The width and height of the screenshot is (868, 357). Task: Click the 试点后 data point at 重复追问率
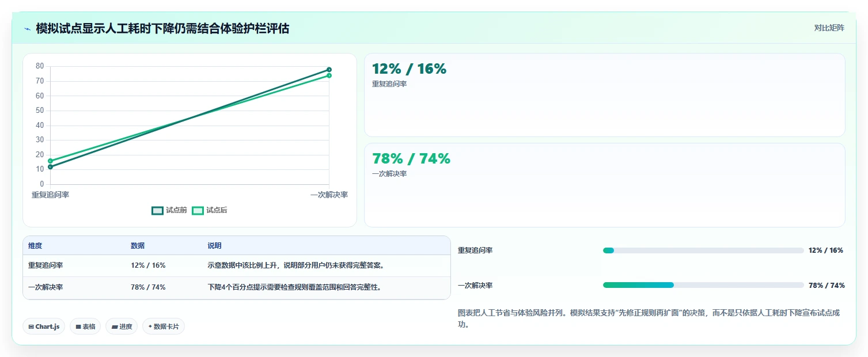pos(51,161)
